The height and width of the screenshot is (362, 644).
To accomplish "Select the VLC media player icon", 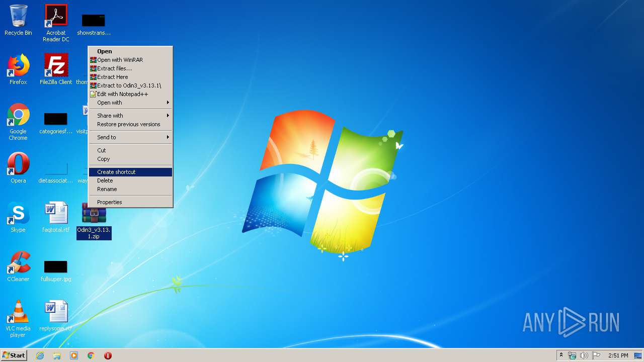I will coord(18,319).
